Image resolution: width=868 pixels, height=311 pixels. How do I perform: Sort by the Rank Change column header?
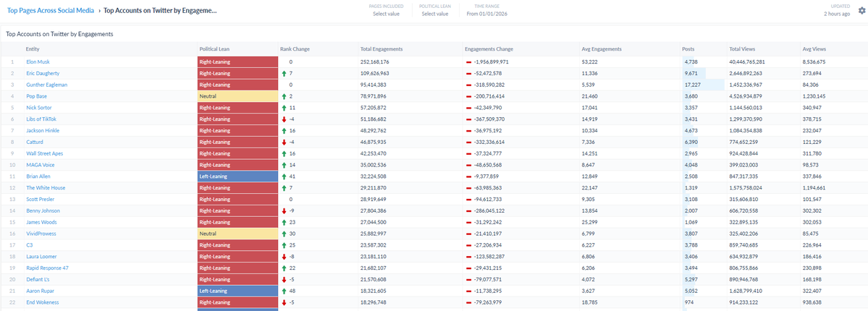(295, 49)
